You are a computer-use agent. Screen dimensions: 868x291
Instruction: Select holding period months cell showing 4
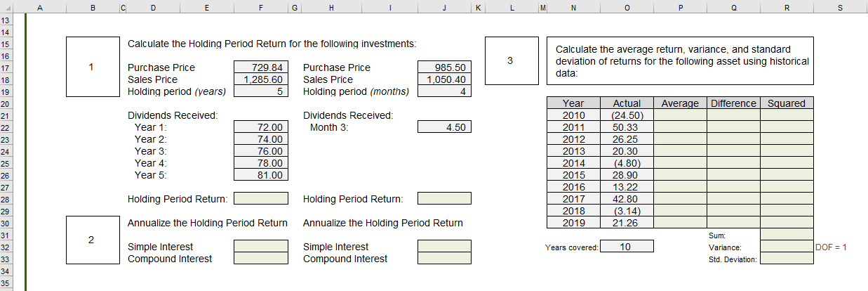click(444, 91)
